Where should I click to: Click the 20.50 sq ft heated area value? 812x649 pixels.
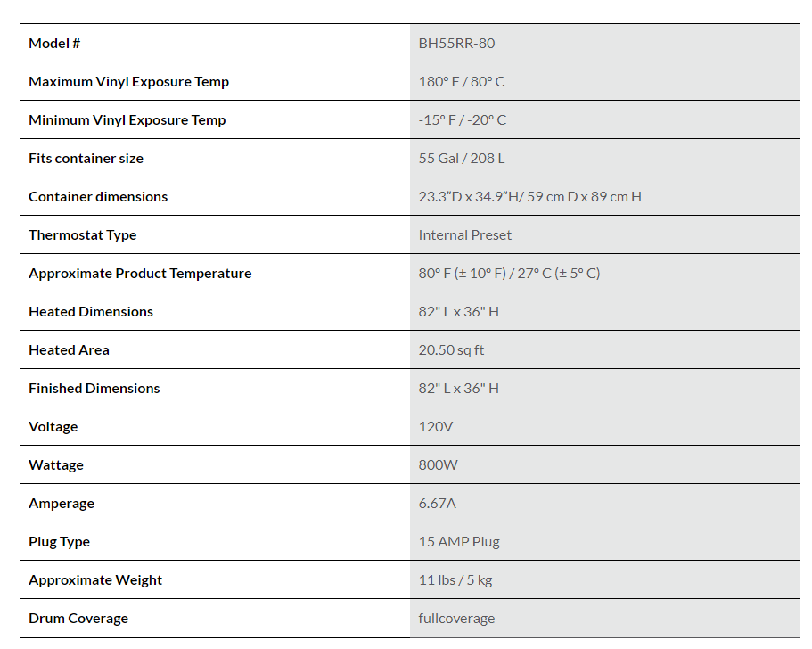451,349
